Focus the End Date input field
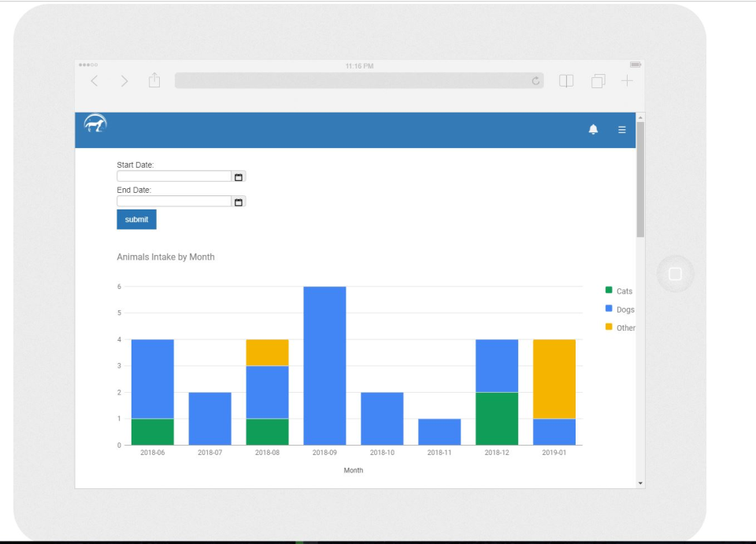The width and height of the screenshot is (756, 544). 174,202
